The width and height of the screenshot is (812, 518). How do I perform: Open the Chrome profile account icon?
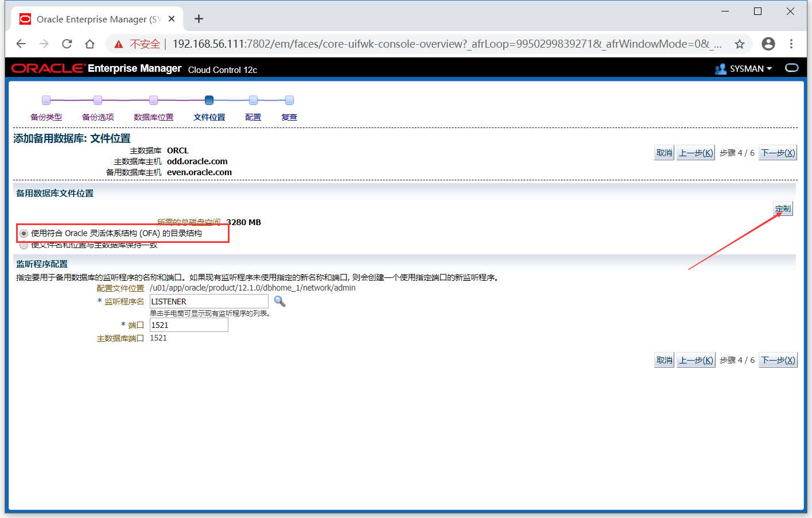[x=768, y=44]
